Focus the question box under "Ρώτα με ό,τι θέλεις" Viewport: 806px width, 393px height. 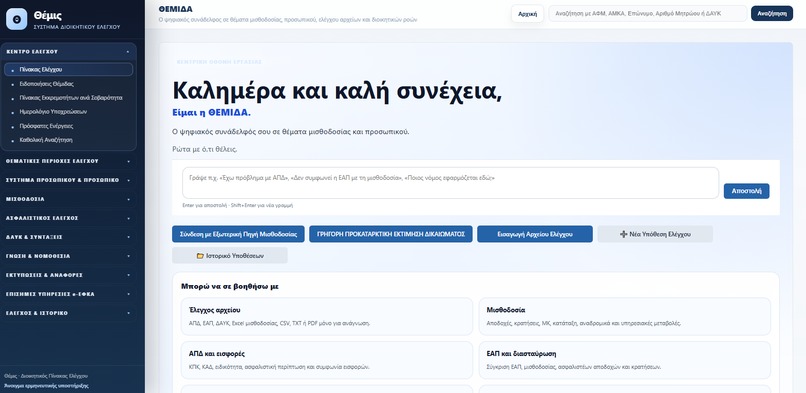450,183
